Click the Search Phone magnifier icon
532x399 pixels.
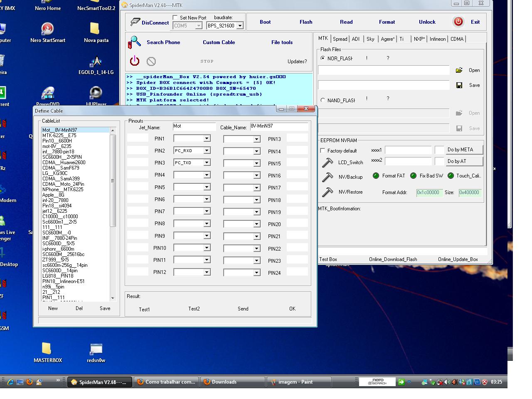[x=135, y=42]
